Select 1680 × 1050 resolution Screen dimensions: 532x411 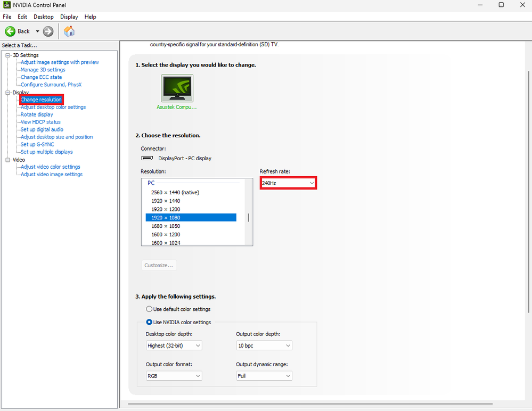191,226
